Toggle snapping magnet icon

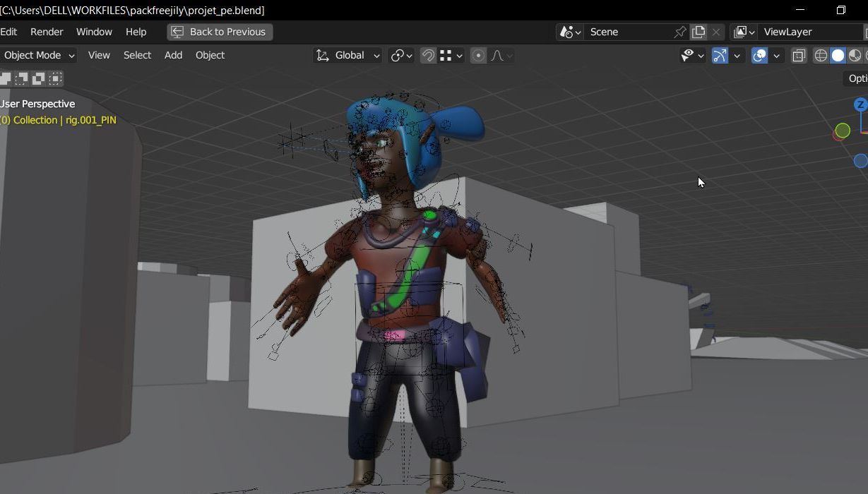point(428,55)
